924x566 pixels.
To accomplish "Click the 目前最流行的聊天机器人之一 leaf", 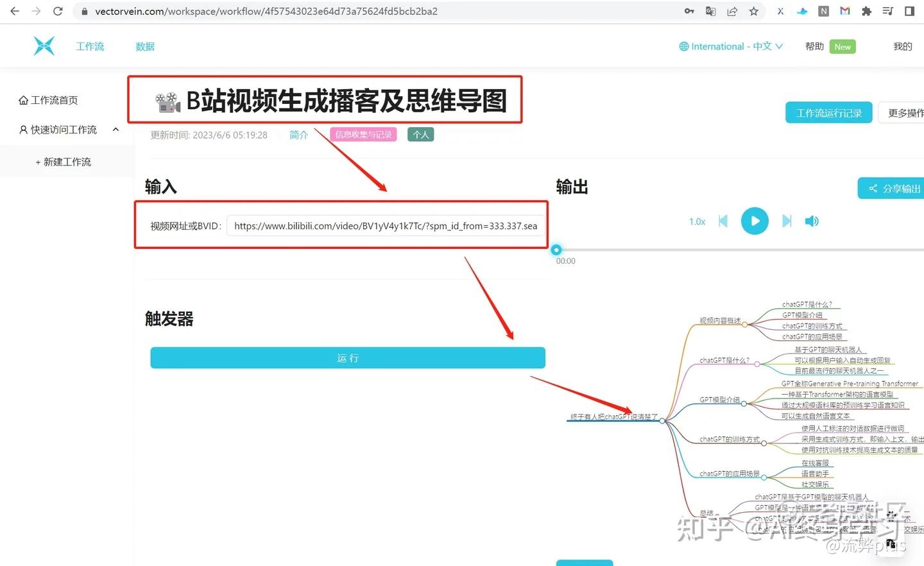I will click(839, 371).
